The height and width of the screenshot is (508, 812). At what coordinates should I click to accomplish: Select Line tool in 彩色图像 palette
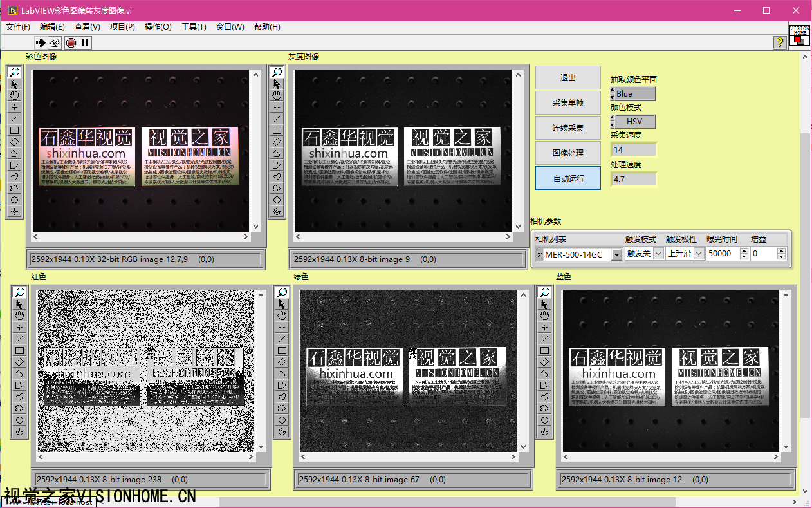pyautogui.click(x=14, y=118)
